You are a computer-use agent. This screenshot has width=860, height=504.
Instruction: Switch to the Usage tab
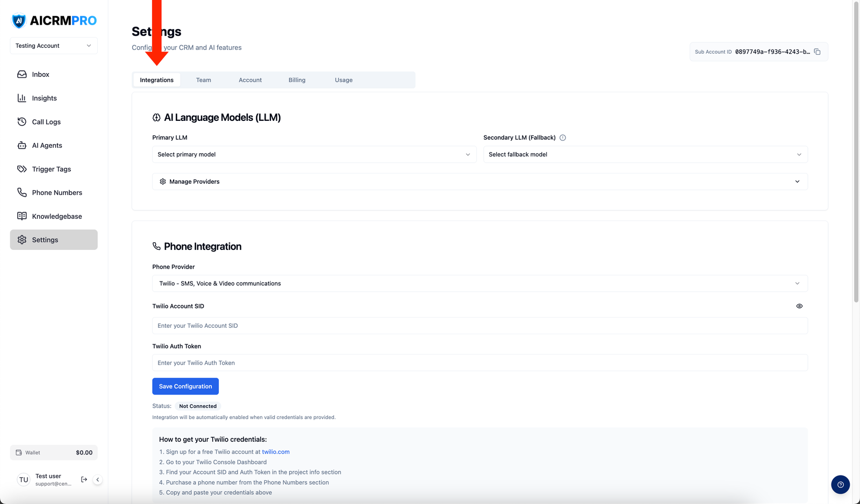coord(343,80)
